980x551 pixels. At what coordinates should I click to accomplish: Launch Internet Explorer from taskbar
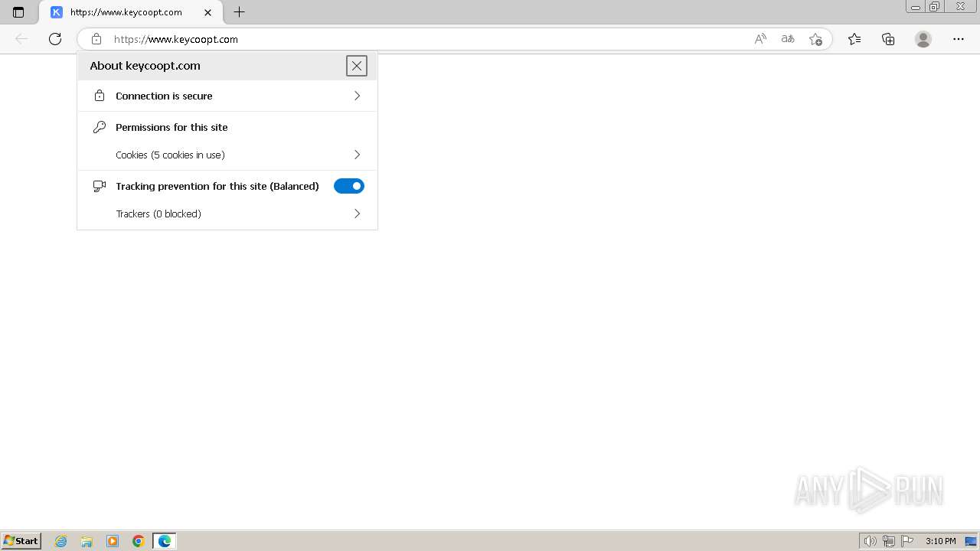(60, 541)
